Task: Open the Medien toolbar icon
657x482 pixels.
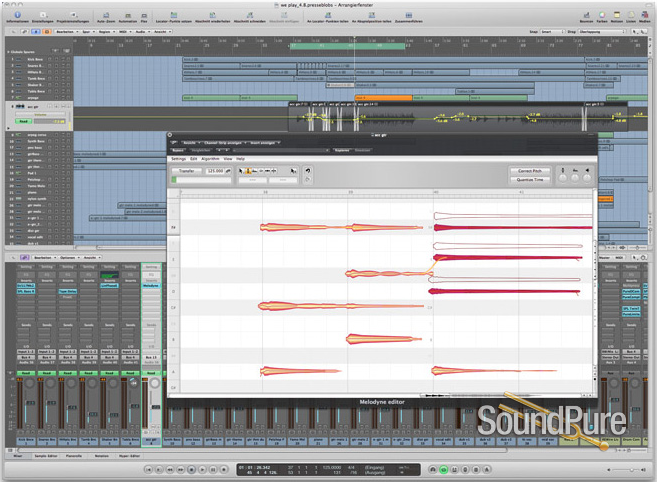Action: coord(645,15)
